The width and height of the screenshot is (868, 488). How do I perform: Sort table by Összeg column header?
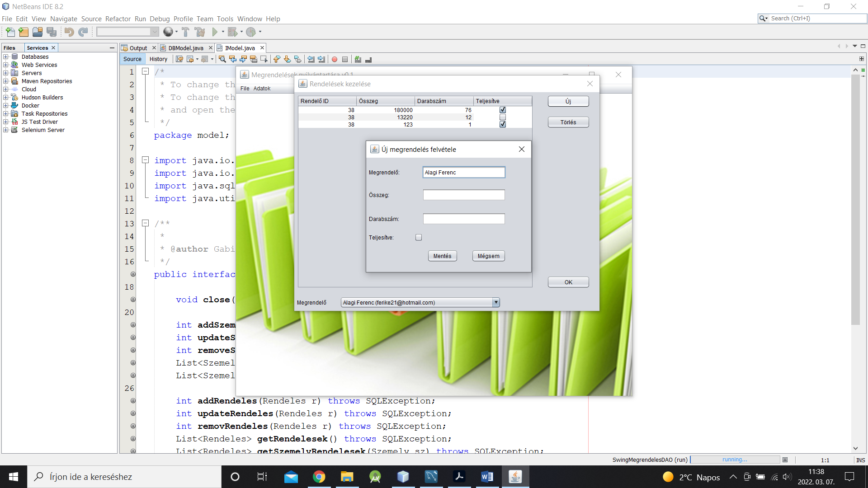tap(385, 101)
